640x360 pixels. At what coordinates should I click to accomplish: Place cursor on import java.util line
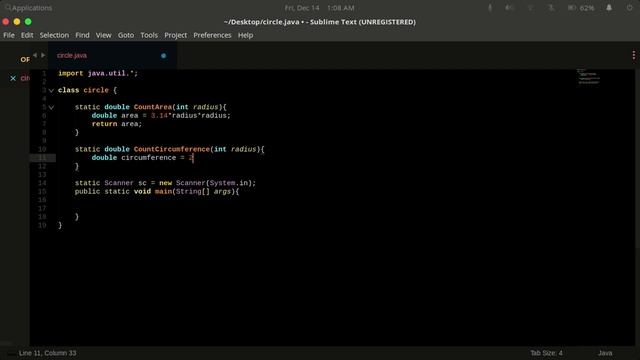click(98, 73)
